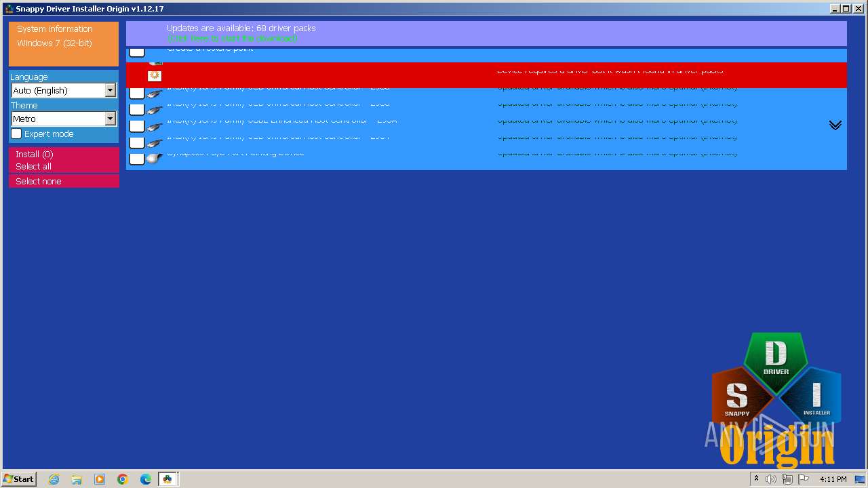Open Windows Media Player from the taskbar
This screenshot has width=868, height=488.
(100, 479)
